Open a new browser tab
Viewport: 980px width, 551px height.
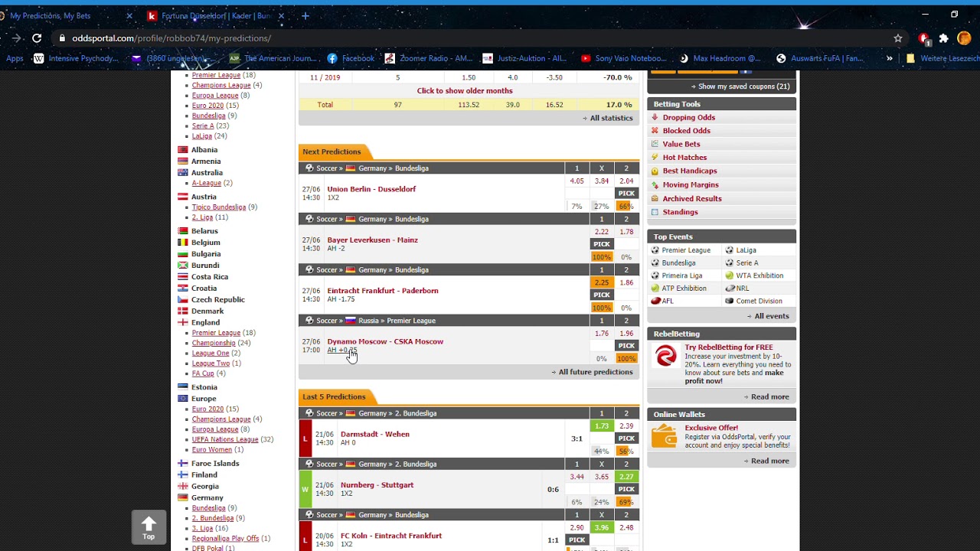(305, 15)
